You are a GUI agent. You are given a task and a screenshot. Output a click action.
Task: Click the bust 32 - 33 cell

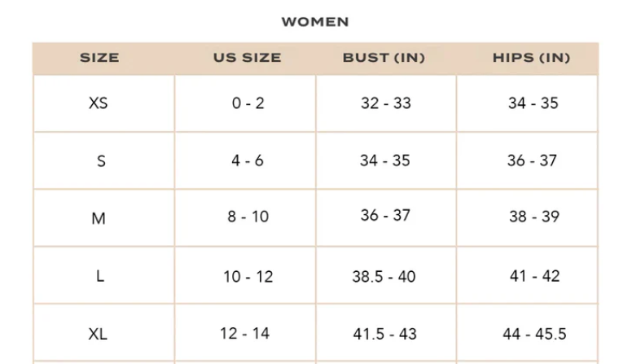(386, 103)
